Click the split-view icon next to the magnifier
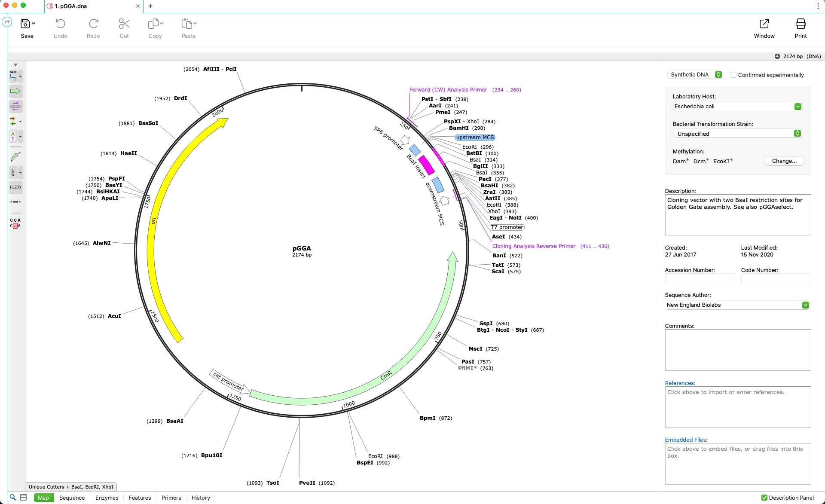This screenshot has height=504, width=825. click(24, 497)
